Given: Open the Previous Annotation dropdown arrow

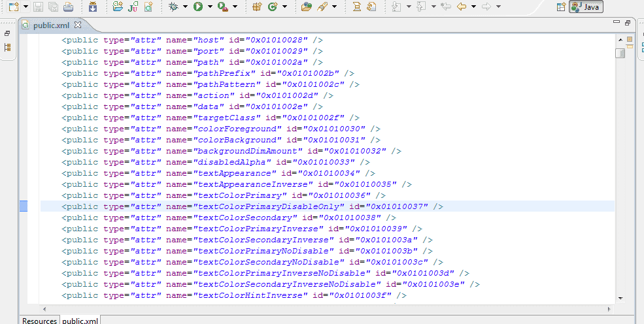Looking at the screenshot, I should (x=433, y=7).
